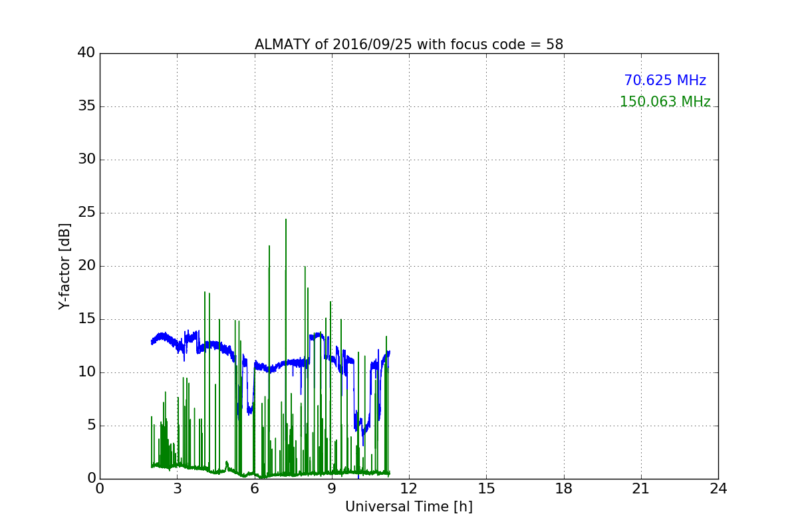This screenshot has height=532, width=798.
Task: Click the 'Y-factor [dB]' axis label
Action: (65, 266)
